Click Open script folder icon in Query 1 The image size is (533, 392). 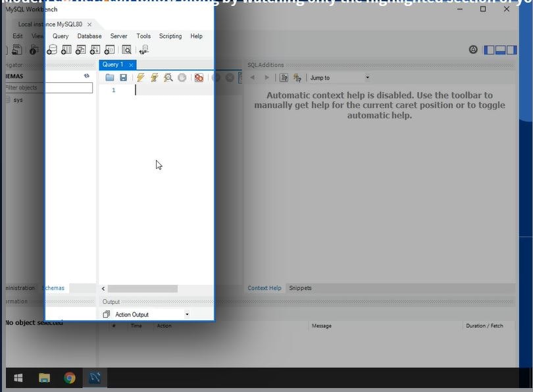pos(109,78)
